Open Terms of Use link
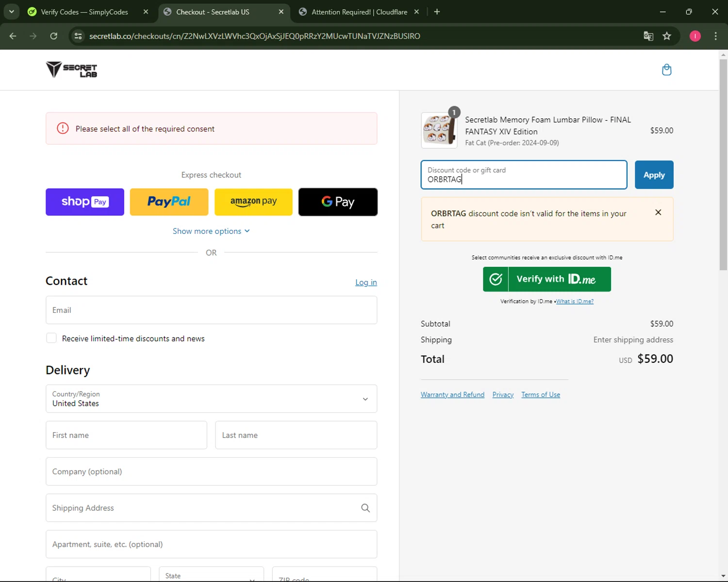Image resolution: width=728 pixels, height=582 pixels. (541, 395)
